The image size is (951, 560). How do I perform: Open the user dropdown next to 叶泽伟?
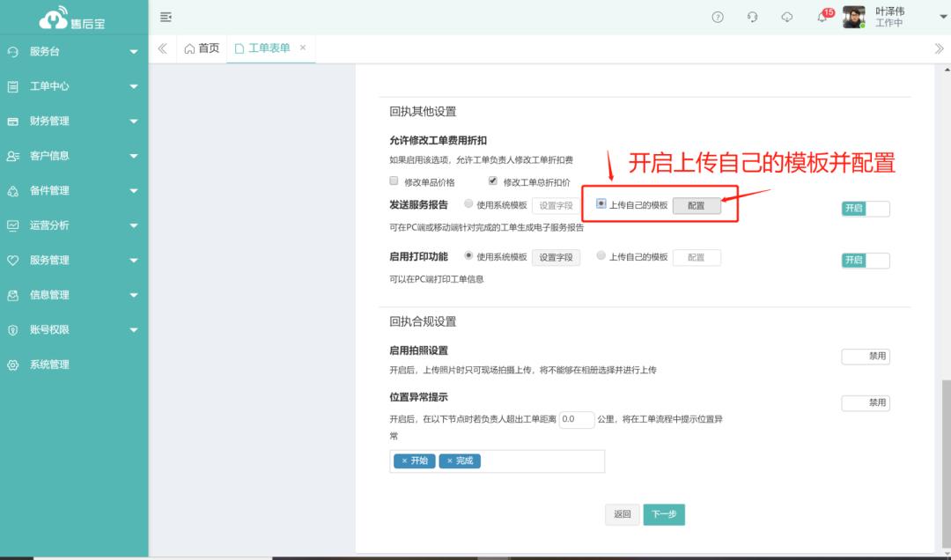[x=944, y=18]
